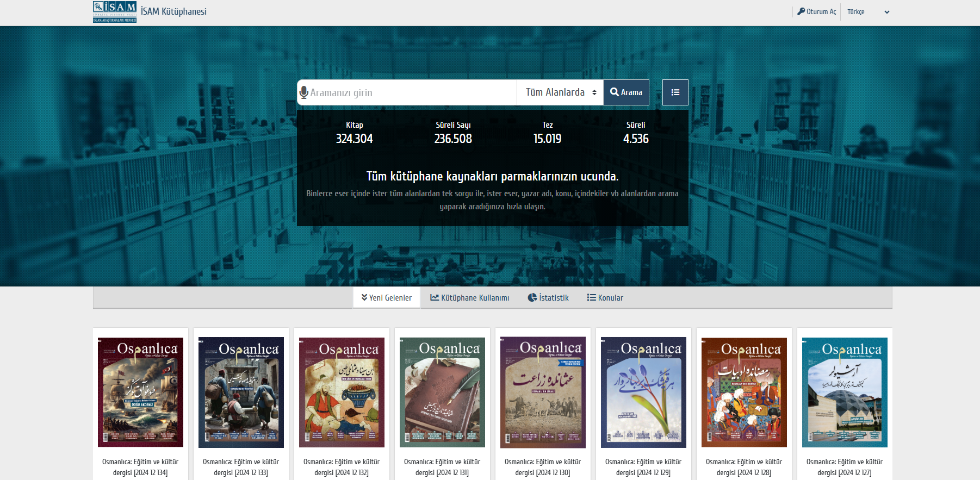The width and height of the screenshot is (980, 480).
Task: Click the heading Tüm kütüphane kaynakları parmaklarınızın ucunda
Action: coord(492,176)
